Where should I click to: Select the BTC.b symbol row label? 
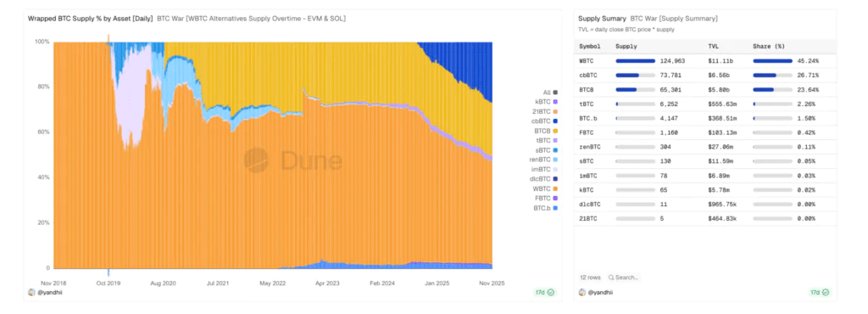click(588, 119)
